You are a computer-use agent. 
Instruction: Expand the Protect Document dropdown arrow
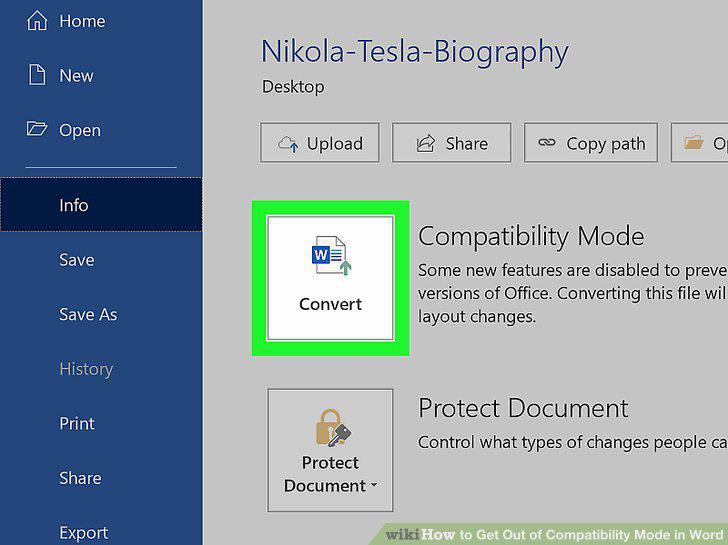[374, 485]
